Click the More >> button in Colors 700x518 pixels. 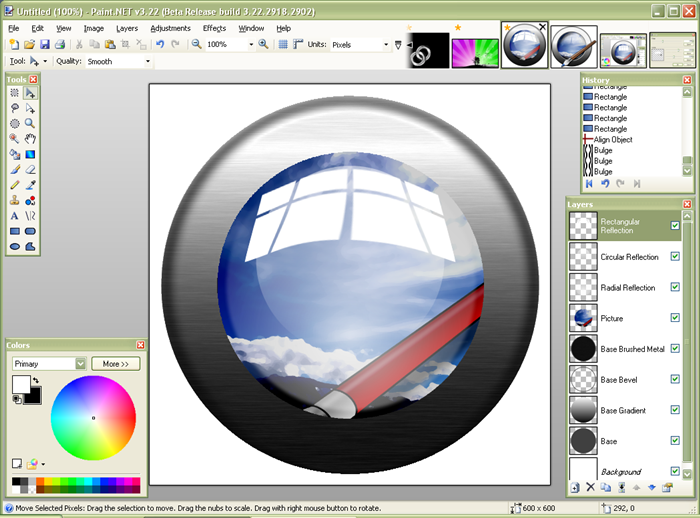[x=116, y=363]
